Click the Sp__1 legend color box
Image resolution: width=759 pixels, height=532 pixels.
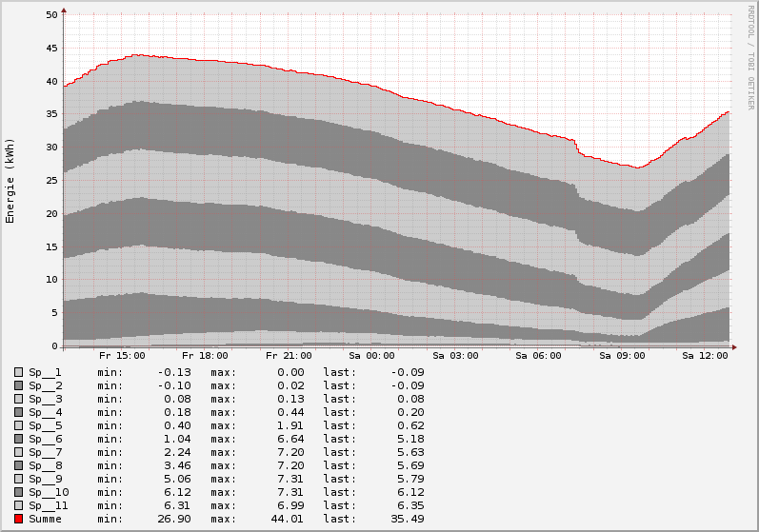coord(19,372)
